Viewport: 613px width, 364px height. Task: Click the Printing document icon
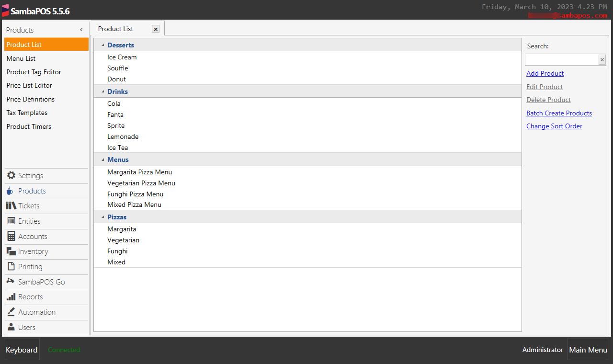tap(11, 266)
